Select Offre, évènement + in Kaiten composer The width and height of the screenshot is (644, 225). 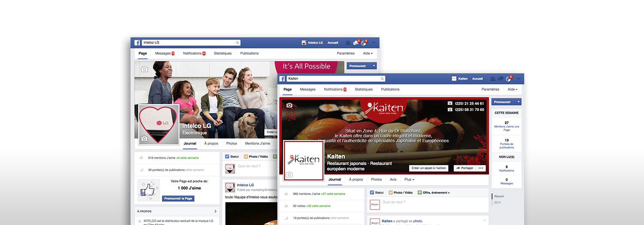point(434,193)
